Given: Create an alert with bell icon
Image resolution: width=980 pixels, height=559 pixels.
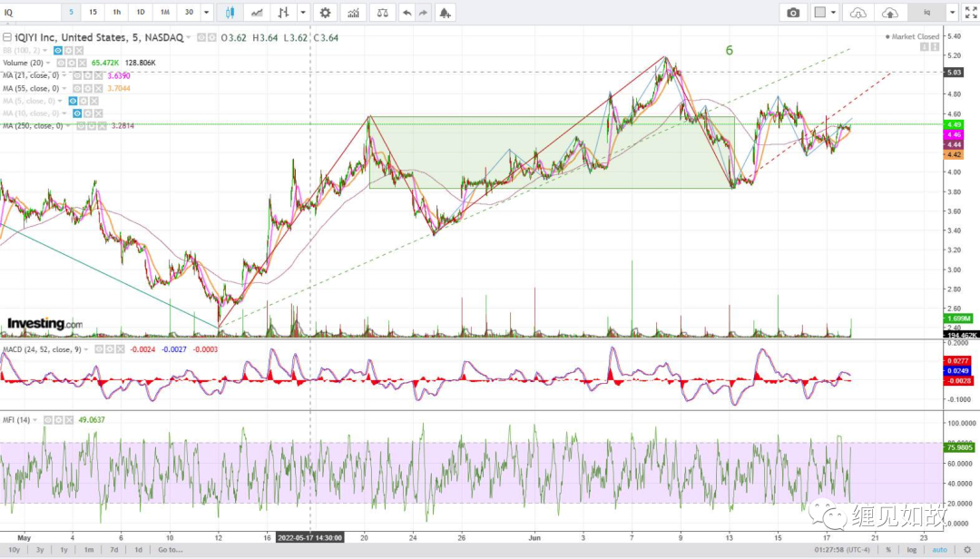Looking at the screenshot, I should [x=445, y=13].
